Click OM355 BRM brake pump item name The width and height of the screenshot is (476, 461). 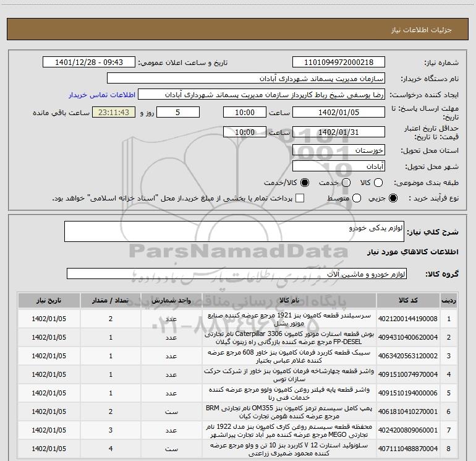point(289,411)
